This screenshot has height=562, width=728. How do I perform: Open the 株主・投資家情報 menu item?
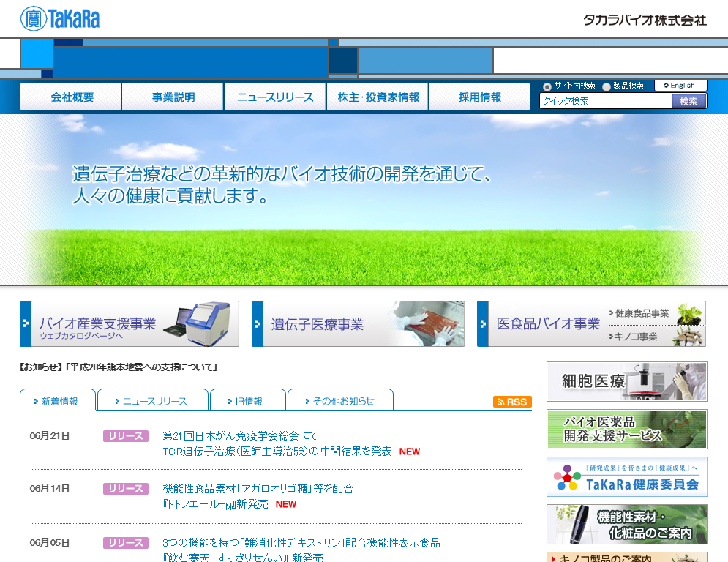[378, 97]
